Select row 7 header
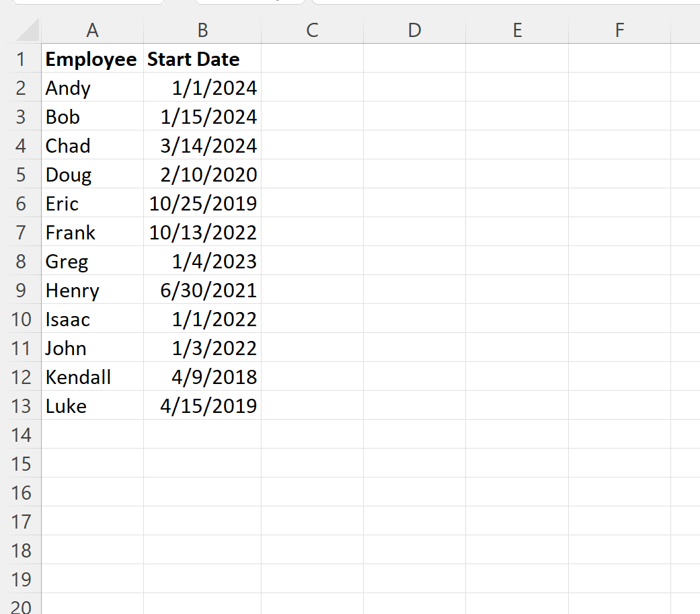Viewport: 700px width, 614px height. [21, 233]
